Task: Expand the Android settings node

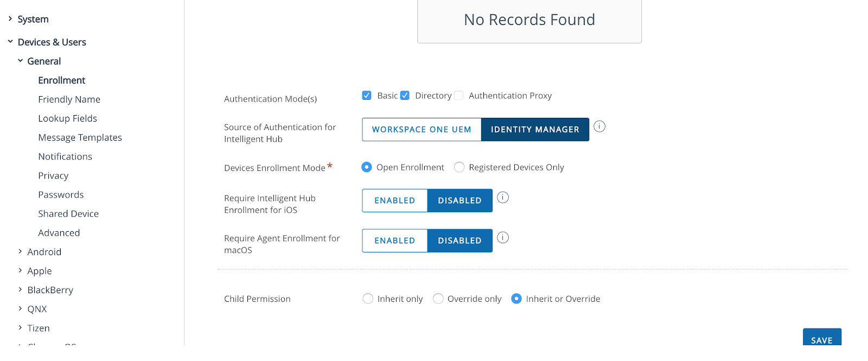Action: tap(20, 251)
